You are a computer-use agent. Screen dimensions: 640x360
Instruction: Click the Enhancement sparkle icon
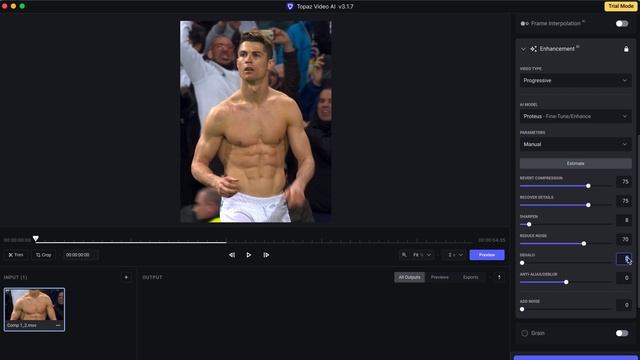533,49
